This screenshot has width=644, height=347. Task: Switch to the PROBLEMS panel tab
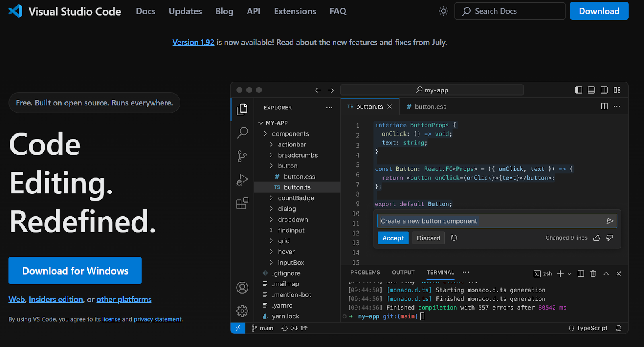click(365, 272)
